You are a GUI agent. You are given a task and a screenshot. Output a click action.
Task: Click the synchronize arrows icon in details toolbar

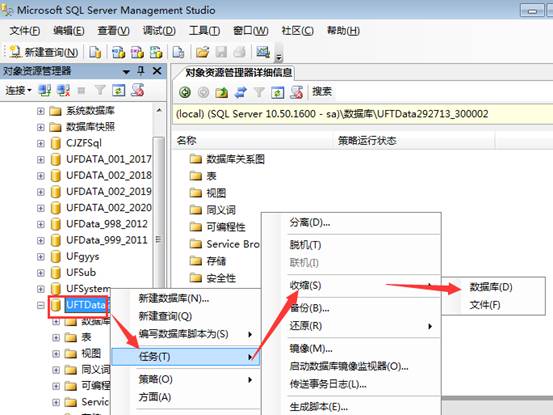[x=241, y=92]
